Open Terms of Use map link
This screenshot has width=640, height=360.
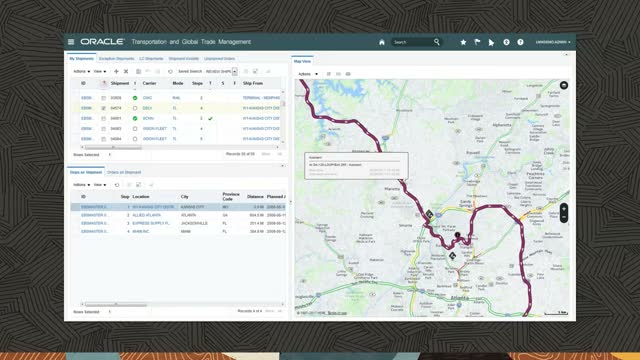[337, 313]
